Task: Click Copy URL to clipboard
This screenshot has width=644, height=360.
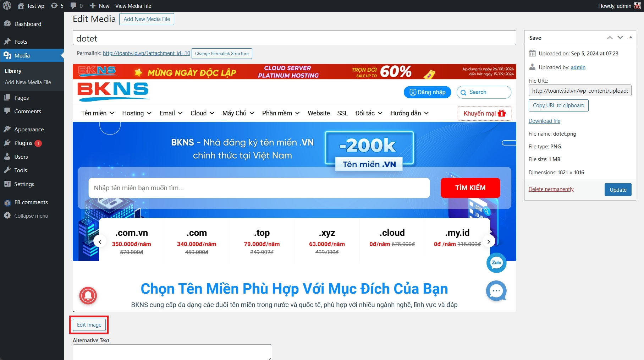Action: (558, 105)
